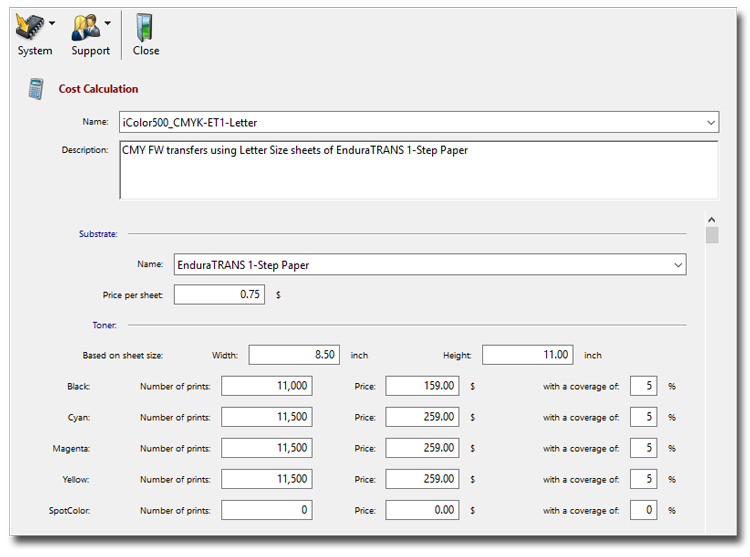Open the Substrate Name dropdown

click(678, 265)
